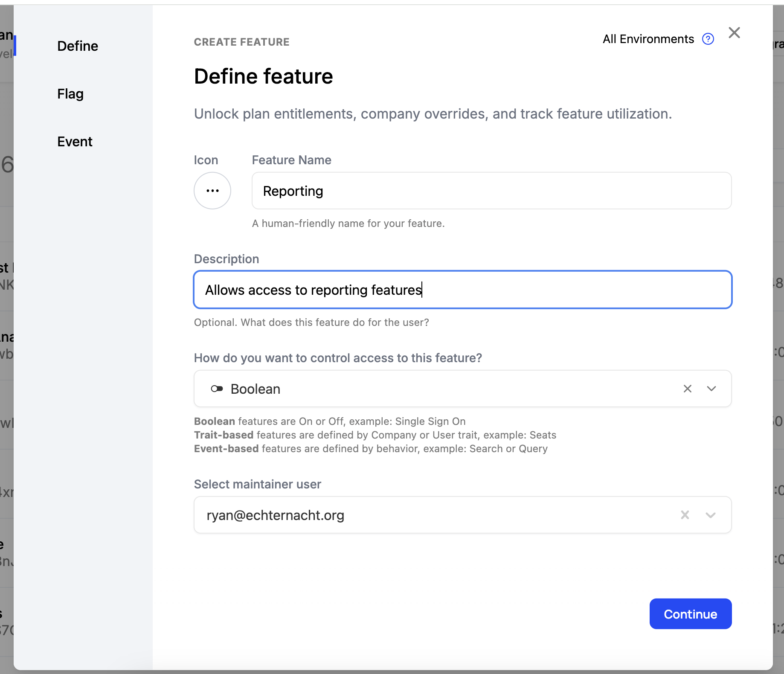The width and height of the screenshot is (784, 674).
Task: Focus the Feature Name field containing Reporting
Action: pos(491,191)
